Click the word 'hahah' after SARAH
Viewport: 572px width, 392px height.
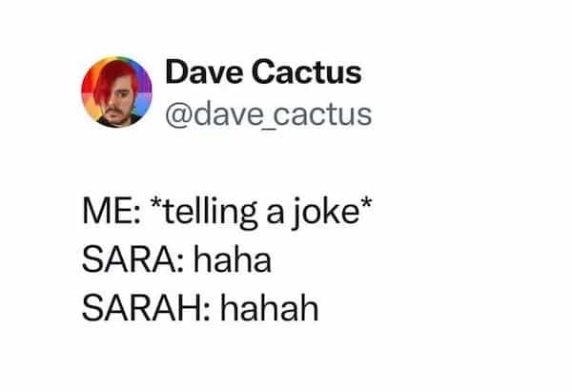click(270, 308)
